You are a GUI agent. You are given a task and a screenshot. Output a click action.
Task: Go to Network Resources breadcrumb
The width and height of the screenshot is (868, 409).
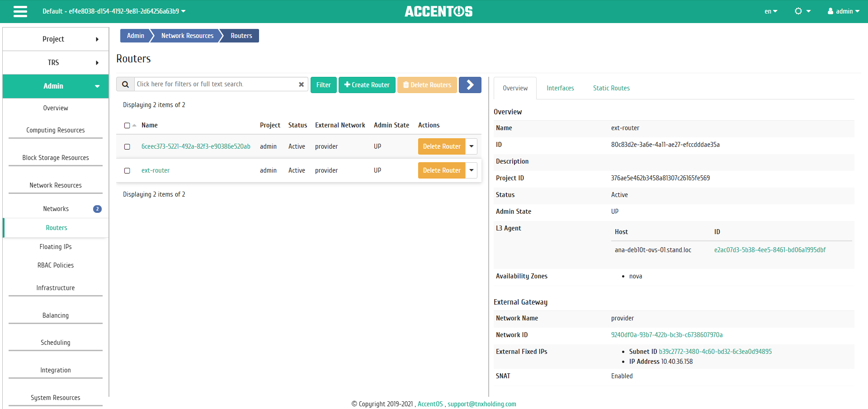click(187, 36)
